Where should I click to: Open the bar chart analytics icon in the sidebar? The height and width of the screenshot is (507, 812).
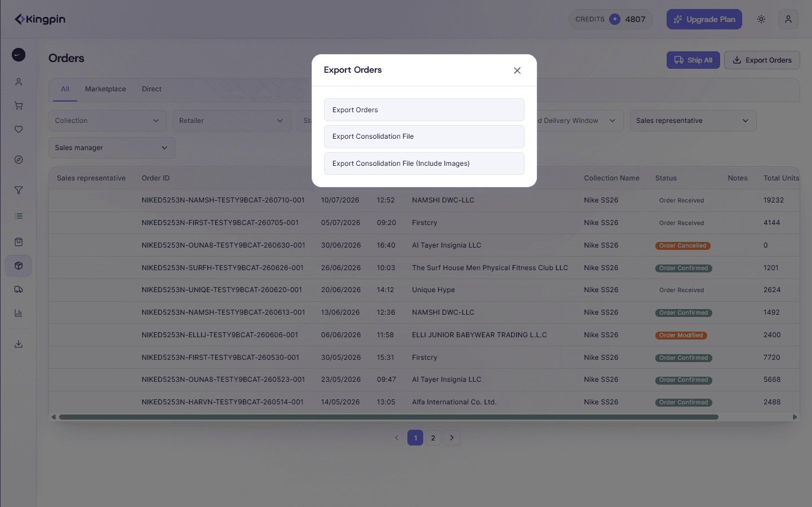click(19, 313)
